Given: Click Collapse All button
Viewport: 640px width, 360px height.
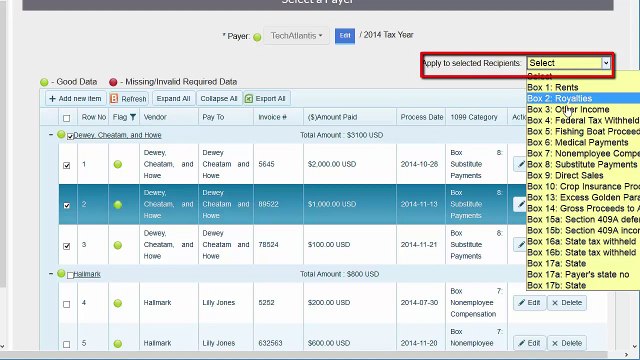Looking at the screenshot, I should [x=219, y=99].
